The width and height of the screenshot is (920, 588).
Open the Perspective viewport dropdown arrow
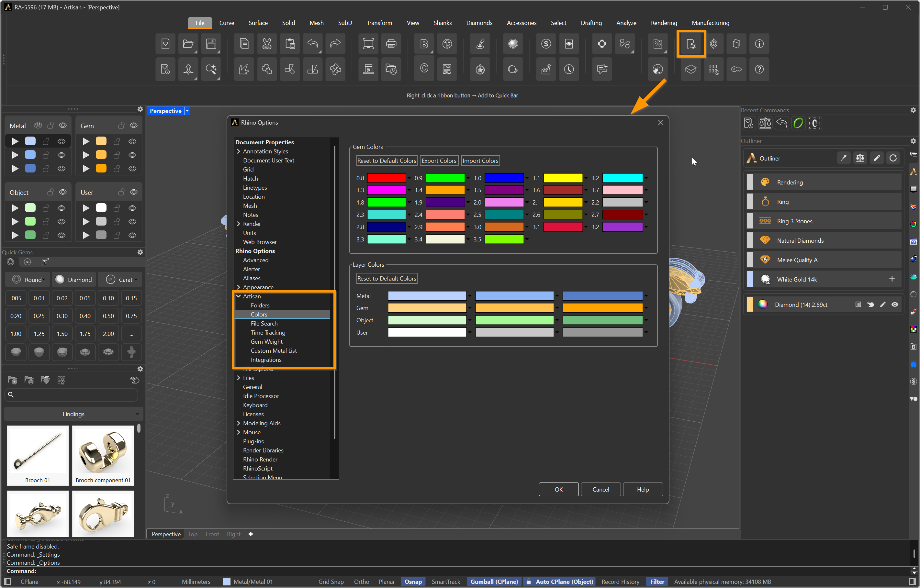(187, 111)
